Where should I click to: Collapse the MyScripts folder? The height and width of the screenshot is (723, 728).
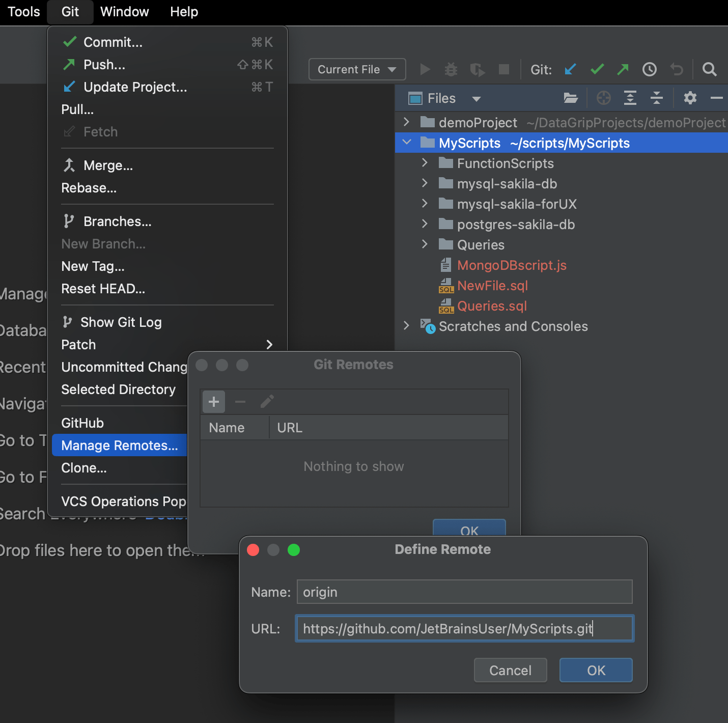(406, 143)
